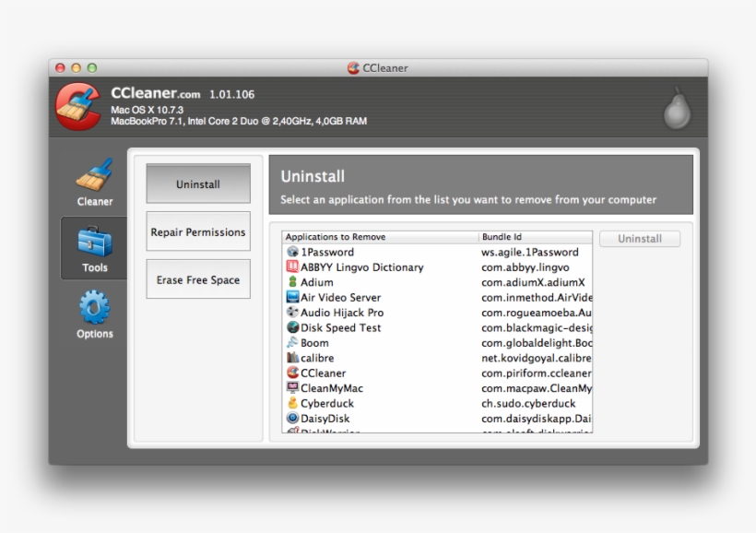Select Cyberduck in the applications list

(x=327, y=403)
